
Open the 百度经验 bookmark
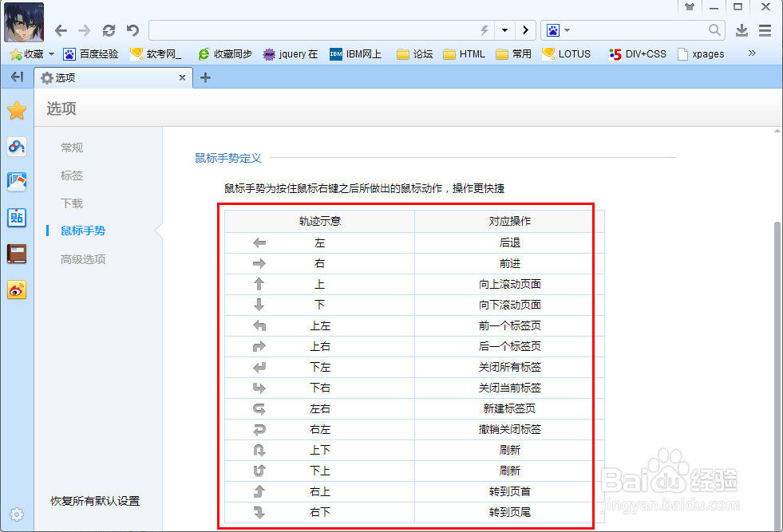click(x=91, y=54)
